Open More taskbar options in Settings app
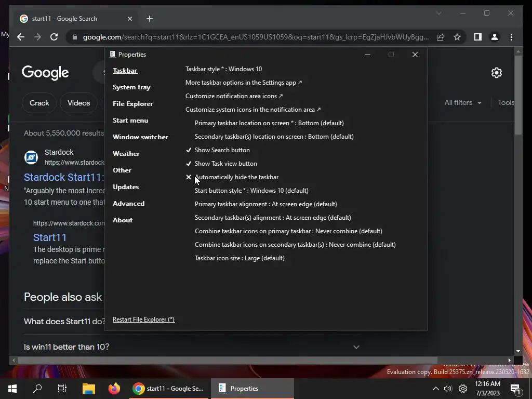Screen dimensions: 532x399 tap(244, 83)
